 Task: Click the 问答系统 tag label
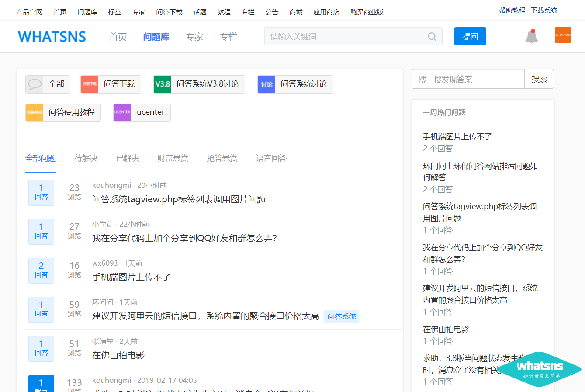point(342,317)
